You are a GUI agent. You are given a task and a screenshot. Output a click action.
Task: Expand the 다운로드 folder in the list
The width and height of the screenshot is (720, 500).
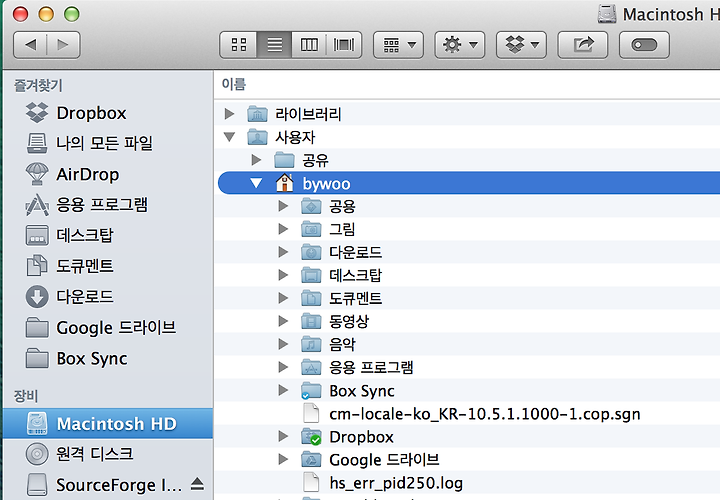click(283, 252)
